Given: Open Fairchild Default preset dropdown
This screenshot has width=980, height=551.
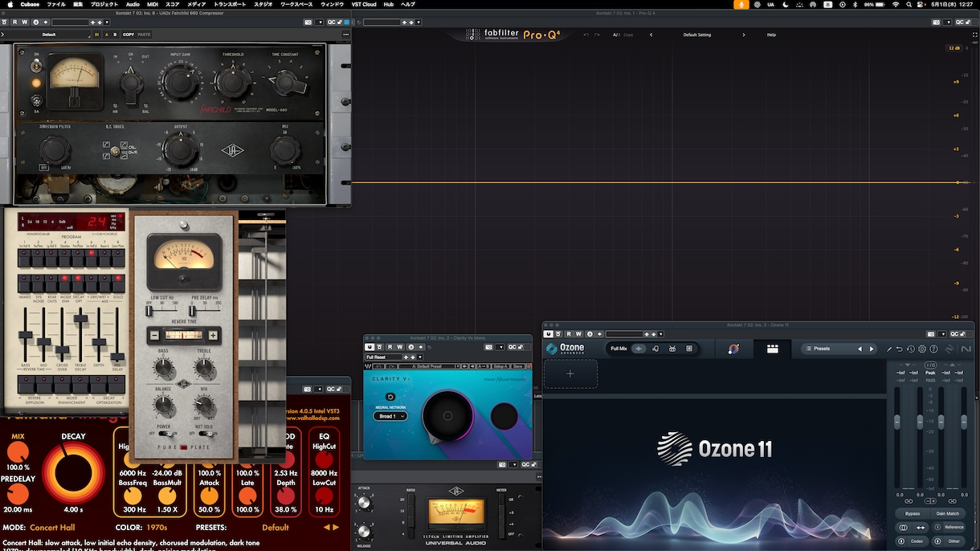Looking at the screenshot, I should [50, 35].
